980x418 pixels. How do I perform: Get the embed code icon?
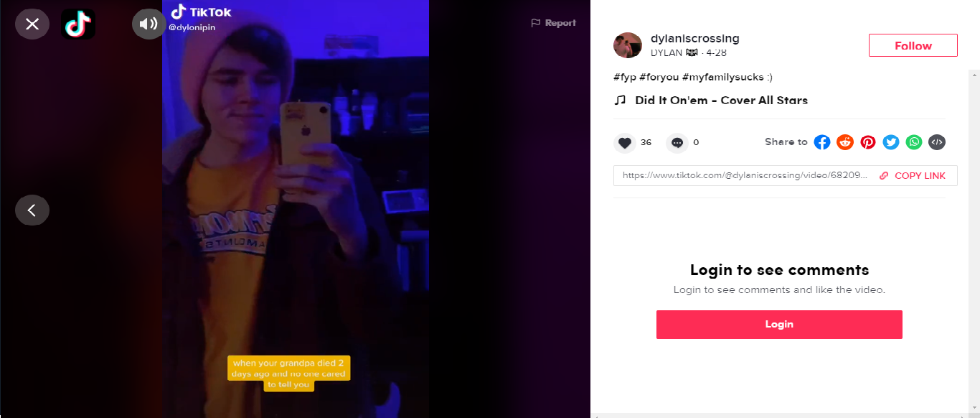[x=937, y=142]
